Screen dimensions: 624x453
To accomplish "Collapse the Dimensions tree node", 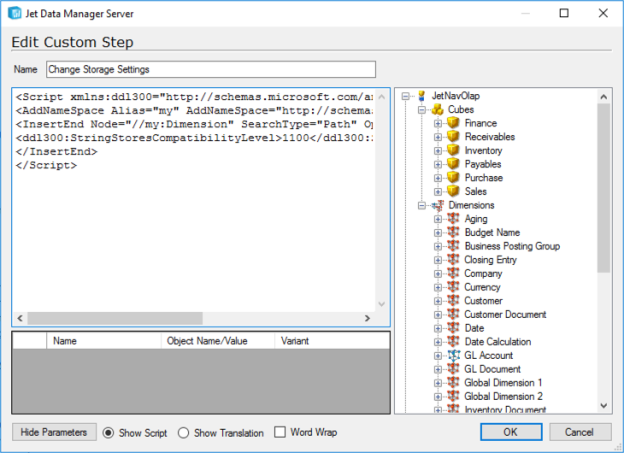I will (x=422, y=205).
